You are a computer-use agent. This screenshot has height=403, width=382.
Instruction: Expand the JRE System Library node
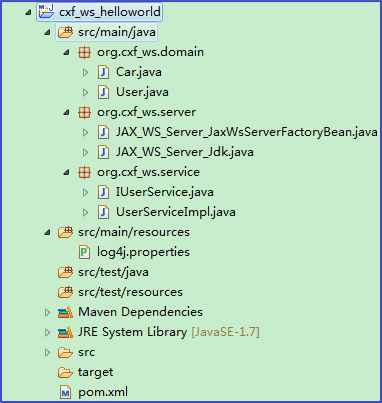point(47,332)
